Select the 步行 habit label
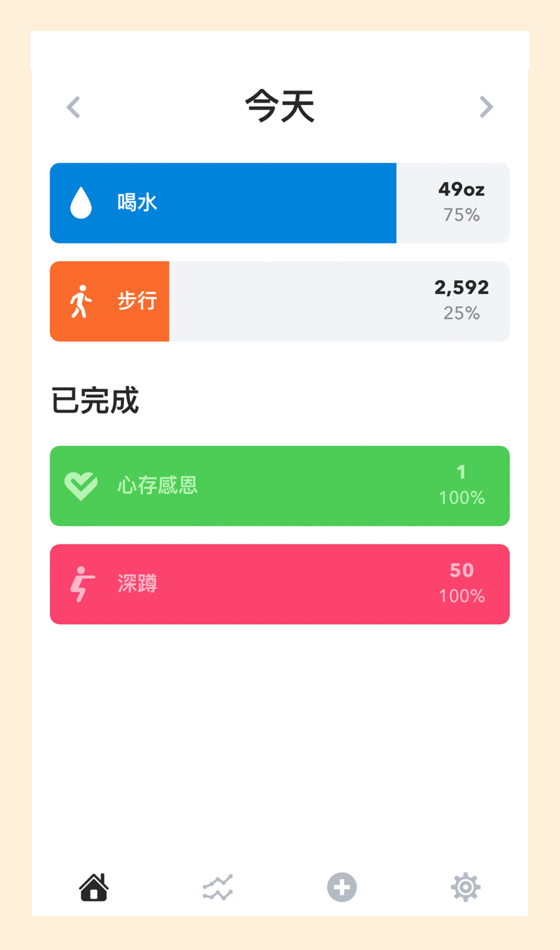Viewport: 560px width, 950px height. (x=138, y=301)
